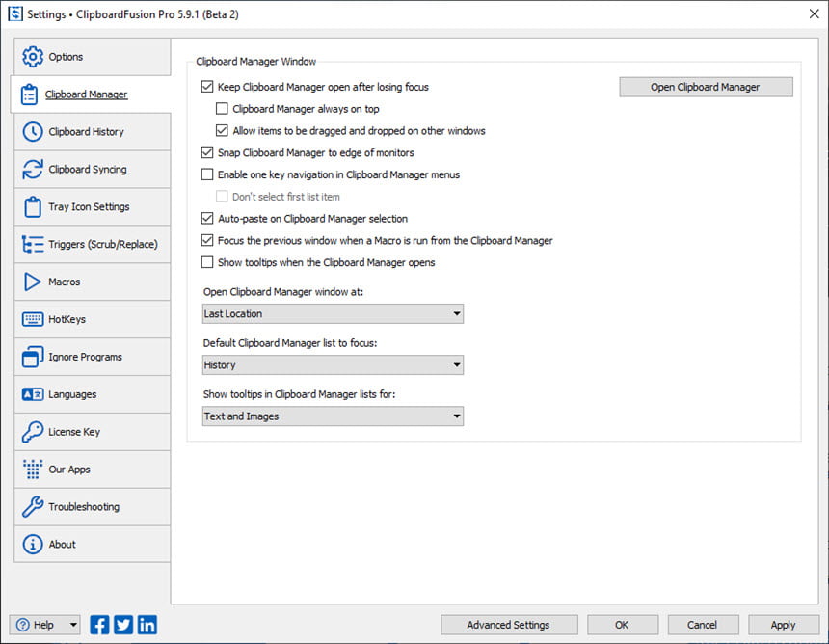Click the Open Clipboard Manager button
Viewport: 829px width, 644px height.
click(706, 87)
